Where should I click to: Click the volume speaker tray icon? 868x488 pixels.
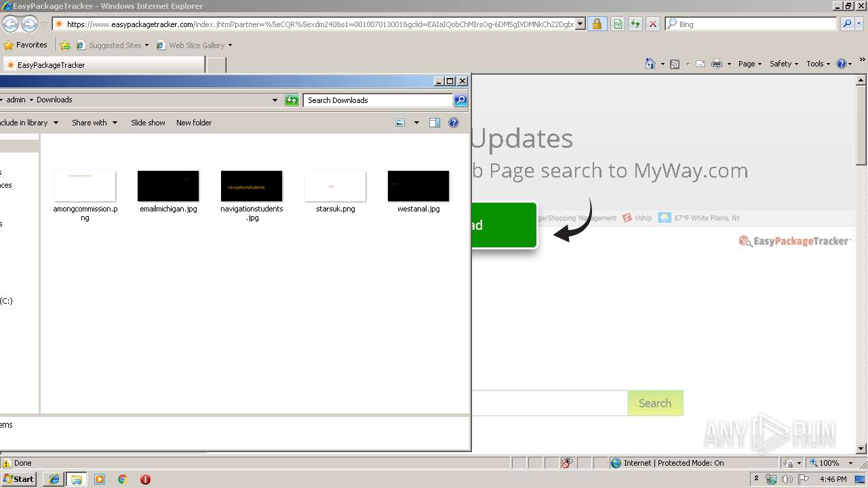tap(787, 479)
